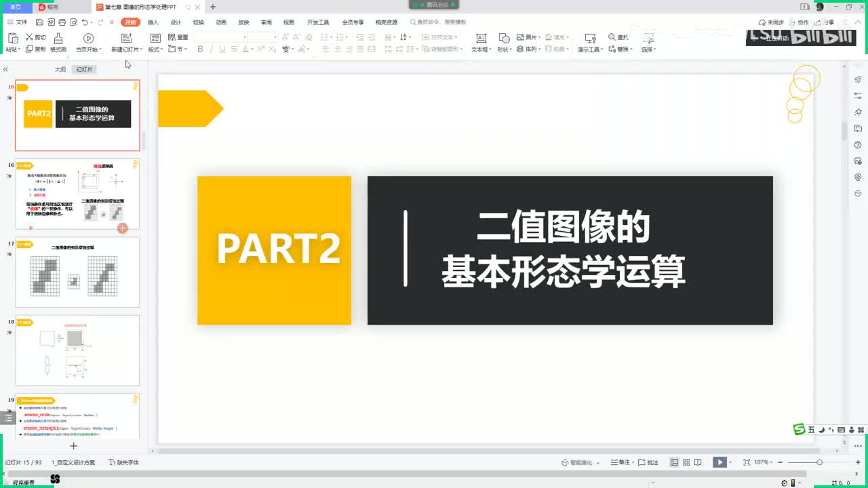Select slide 17 thumbnail

click(x=77, y=272)
